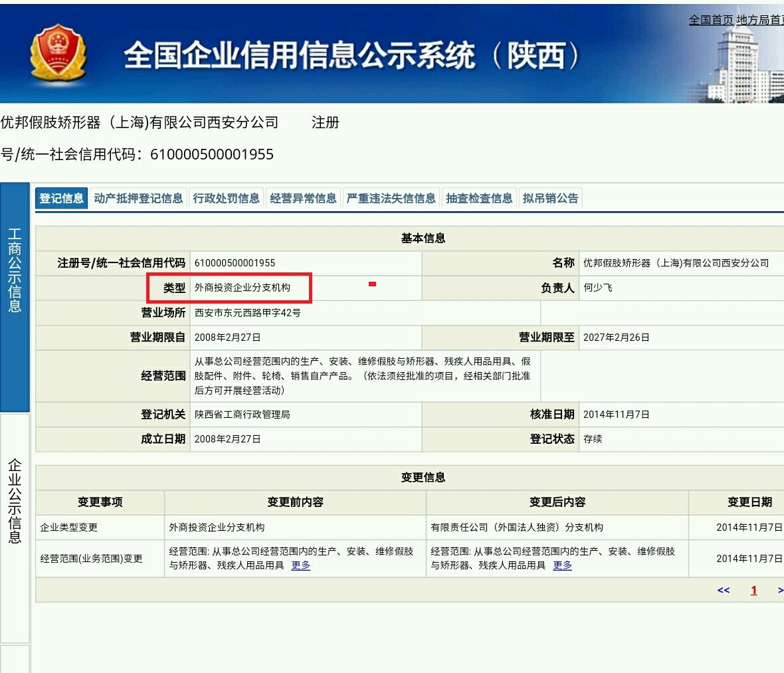The height and width of the screenshot is (673, 784).
Task: Open the 拟吊销公告 tab
Action: (552, 197)
